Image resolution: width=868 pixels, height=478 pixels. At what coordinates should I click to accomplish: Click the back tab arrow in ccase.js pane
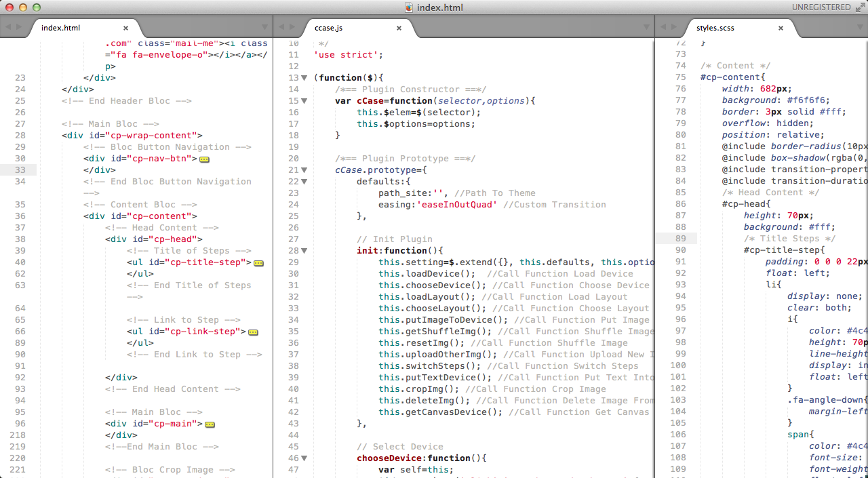tap(283, 28)
